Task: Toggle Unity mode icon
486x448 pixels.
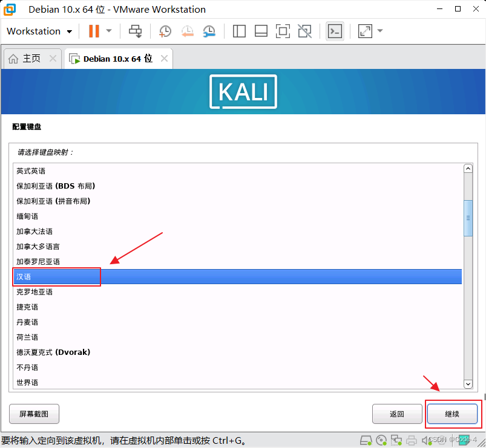Action: pyautogui.click(x=304, y=31)
